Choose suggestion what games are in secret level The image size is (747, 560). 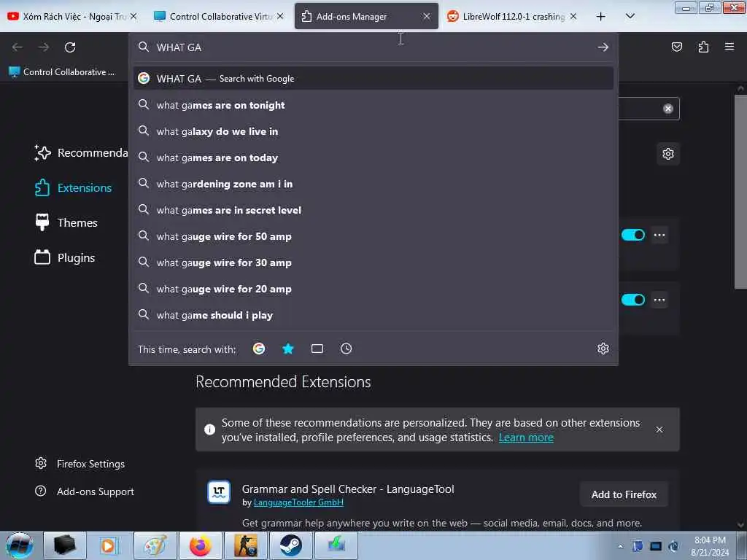click(373, 209)
